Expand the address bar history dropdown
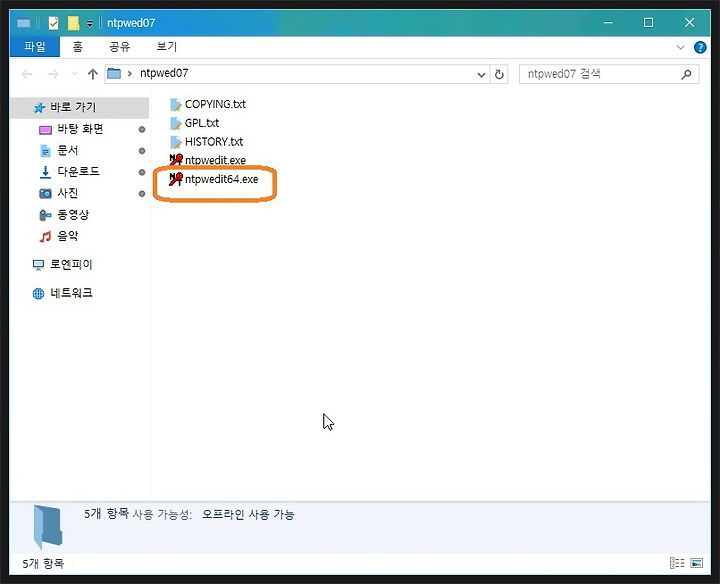 point(481,74)
